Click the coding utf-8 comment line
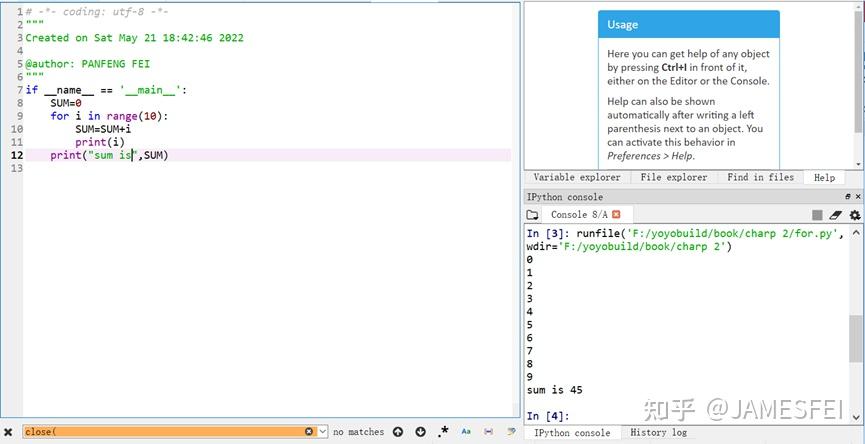This screenshot has height=444, width=865. click(x=97, y=12)
